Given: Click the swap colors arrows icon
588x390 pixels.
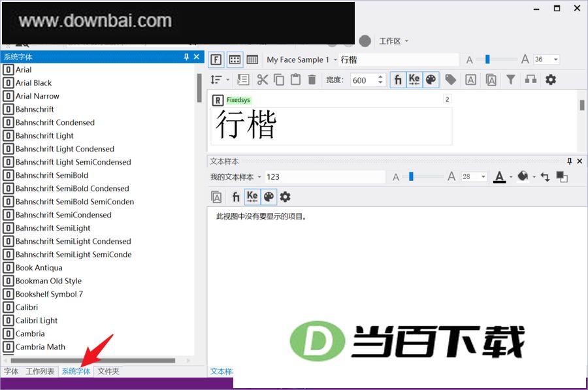Looking at the screenshot, I should (x=545, y=177).
